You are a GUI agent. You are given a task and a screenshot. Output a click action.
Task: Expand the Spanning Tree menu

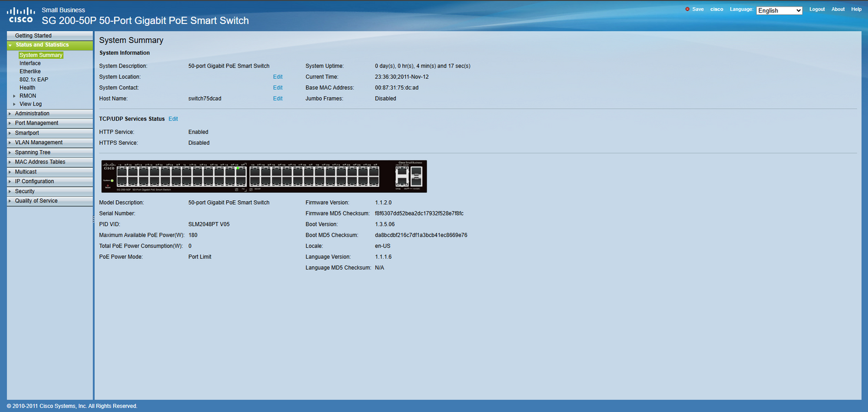coord(49,152)
